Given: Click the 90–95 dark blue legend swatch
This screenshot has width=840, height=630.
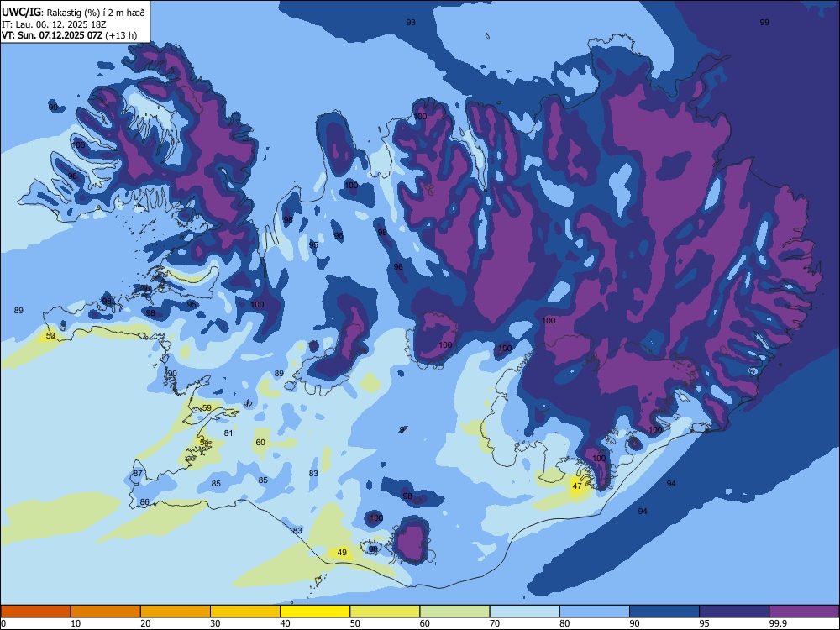Looking at the screenshot, I should pos(664,612).
